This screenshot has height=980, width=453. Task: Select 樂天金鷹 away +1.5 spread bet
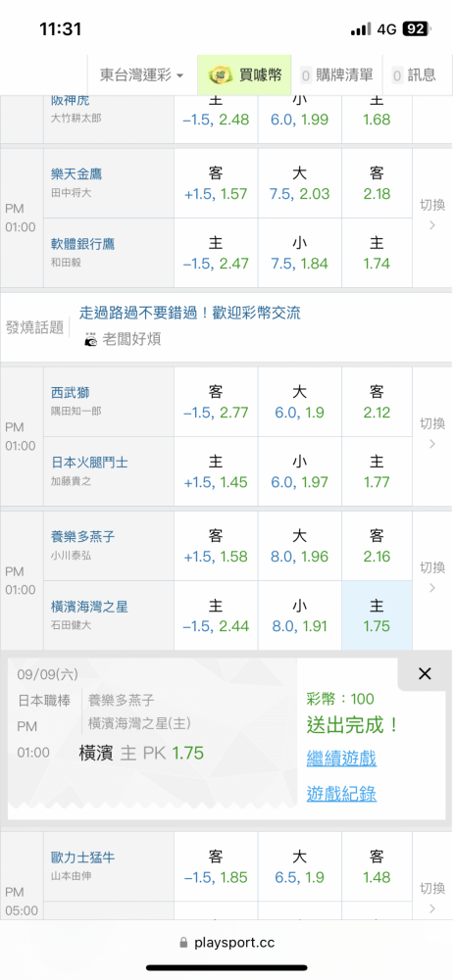pyautogui.click(x=216, y=183)
